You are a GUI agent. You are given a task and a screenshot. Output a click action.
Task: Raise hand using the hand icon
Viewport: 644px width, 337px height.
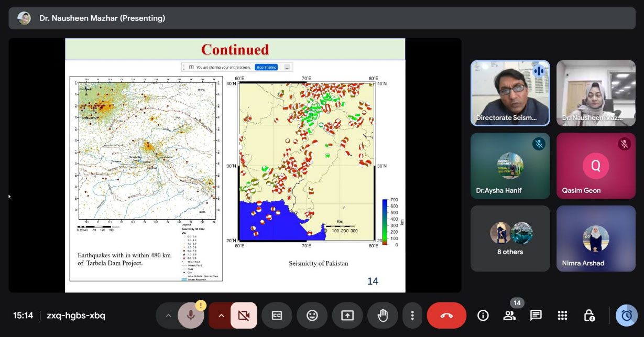[383, 316]
